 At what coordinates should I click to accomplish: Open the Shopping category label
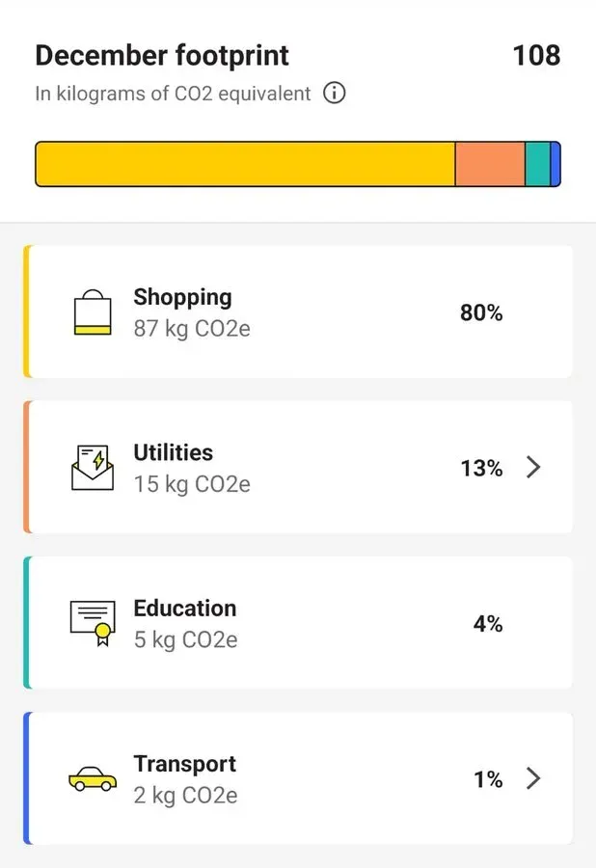pos(182,297)
